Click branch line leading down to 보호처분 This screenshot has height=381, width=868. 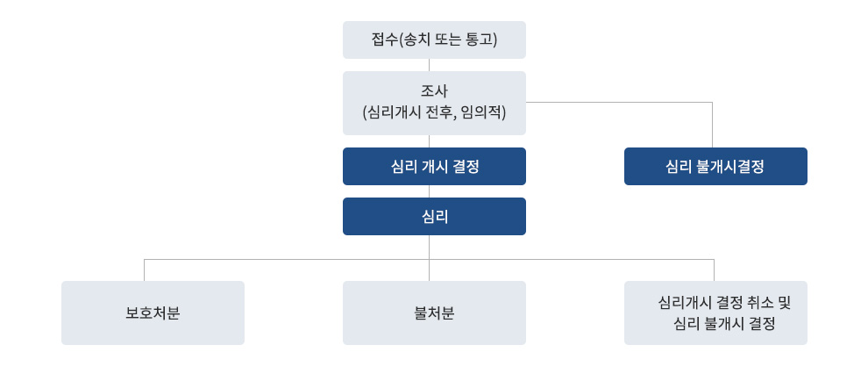[145, 270]
